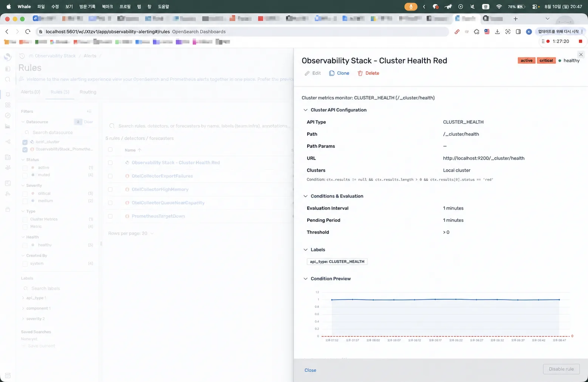Image resolution: width=588 pixels, height=382 pixels.
Task: Expand the component label group
Action: tap(23, 308)
